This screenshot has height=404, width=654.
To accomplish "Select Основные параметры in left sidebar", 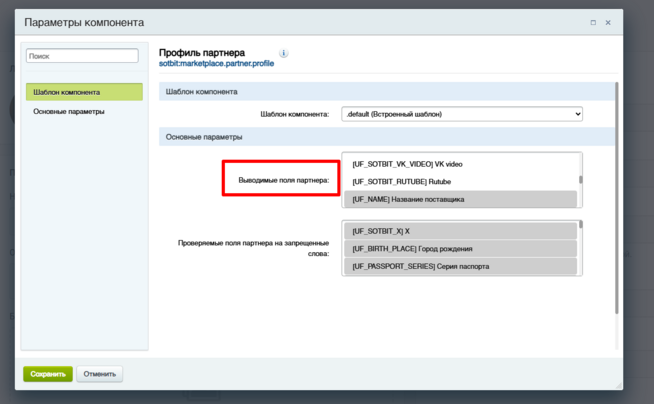I will pos(69,112).
